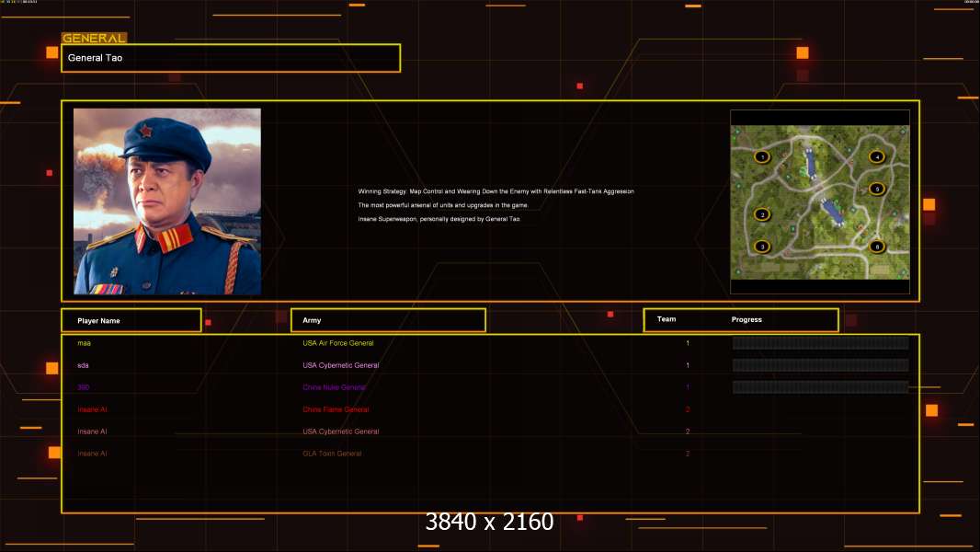
Task: Click USA Cybernetic General in sda's row
Action: [x=341, y=365]
